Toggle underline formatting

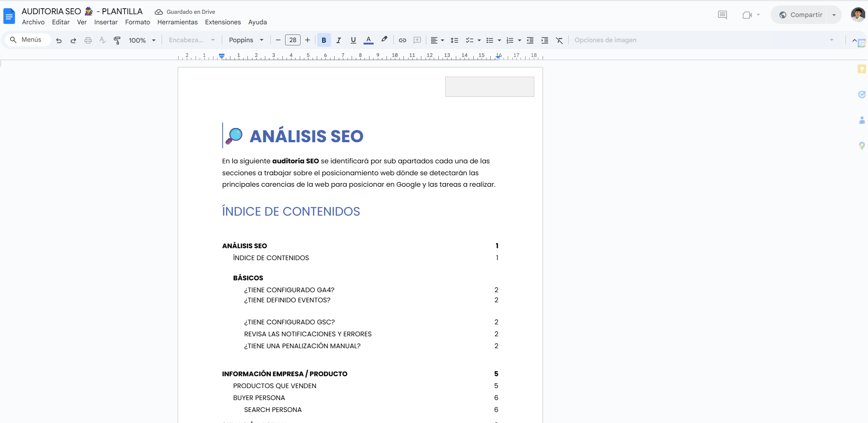point(353,40)
